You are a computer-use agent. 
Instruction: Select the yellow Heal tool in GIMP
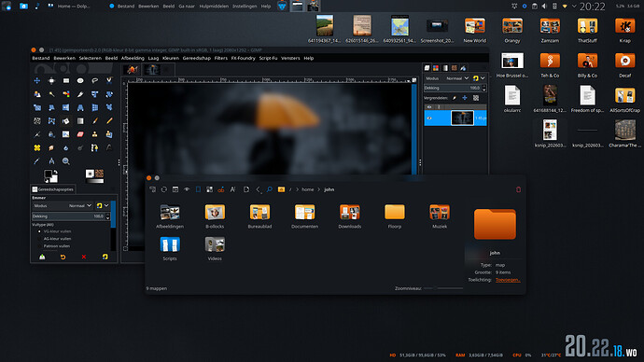37,147
